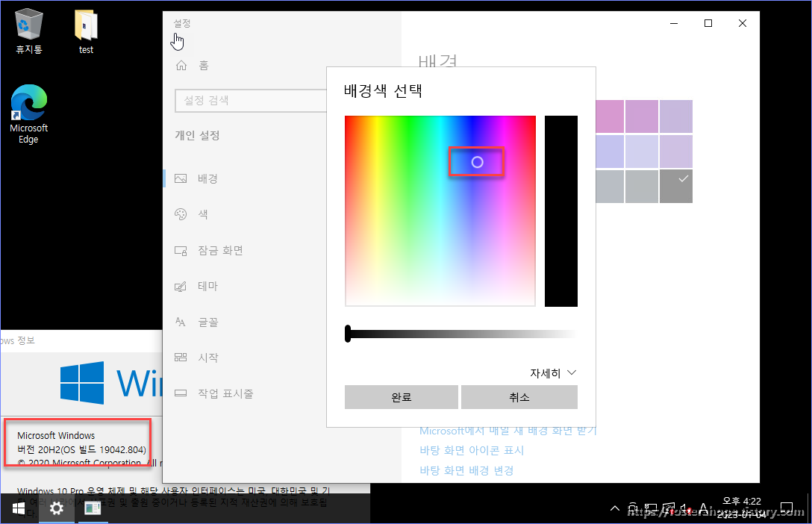Select the 글꼴 sidebar entry label
The width and height of the screenshot is (812, 524).
tap(208, 322)
